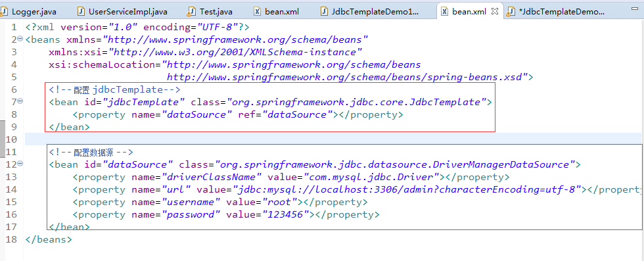
Task: Open the JdbcTemplateDemo1 editor tab
Action: [369, 12]
